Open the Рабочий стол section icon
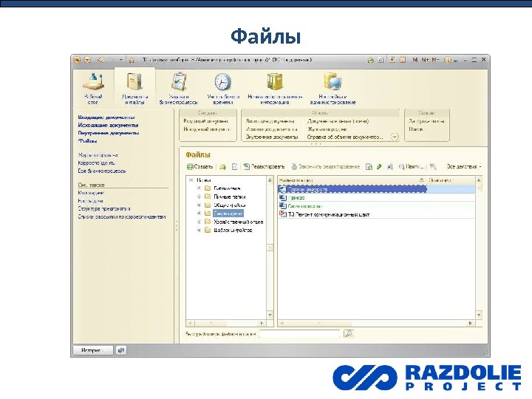 (93, 88)
